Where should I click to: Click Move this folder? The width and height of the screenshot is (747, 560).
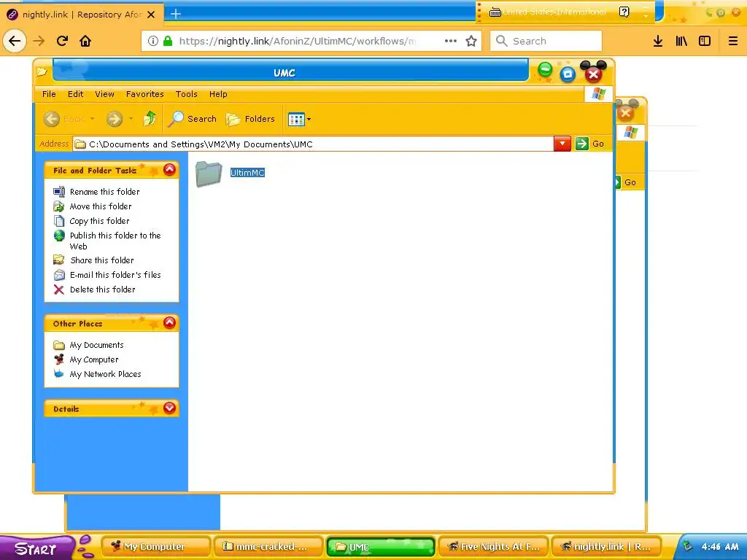coord(101,206)
